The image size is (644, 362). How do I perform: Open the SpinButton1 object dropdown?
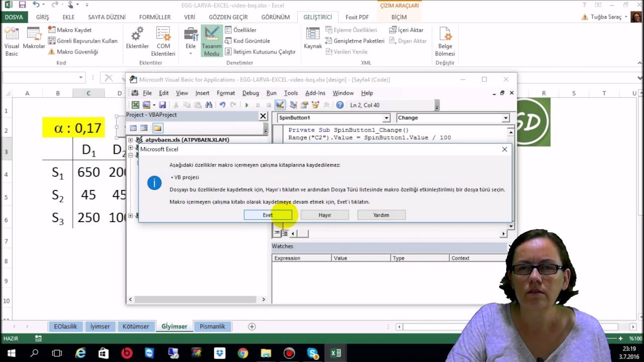tap(386, 118)
